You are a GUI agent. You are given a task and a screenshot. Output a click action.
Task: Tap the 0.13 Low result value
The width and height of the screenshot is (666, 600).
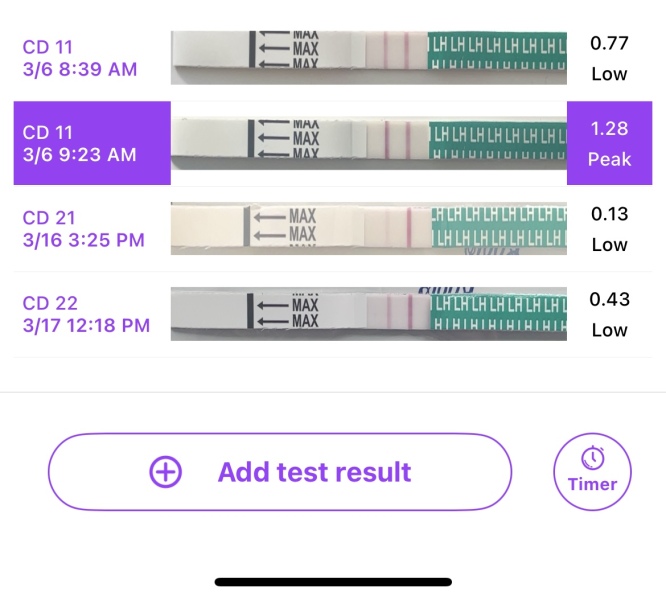coord(608,229)
